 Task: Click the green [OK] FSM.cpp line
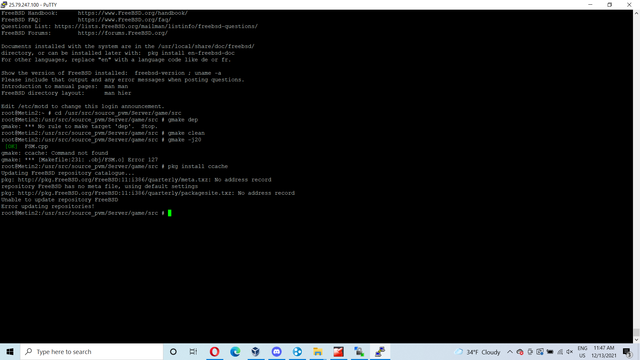pyautogui.click(x=26, y=146)
